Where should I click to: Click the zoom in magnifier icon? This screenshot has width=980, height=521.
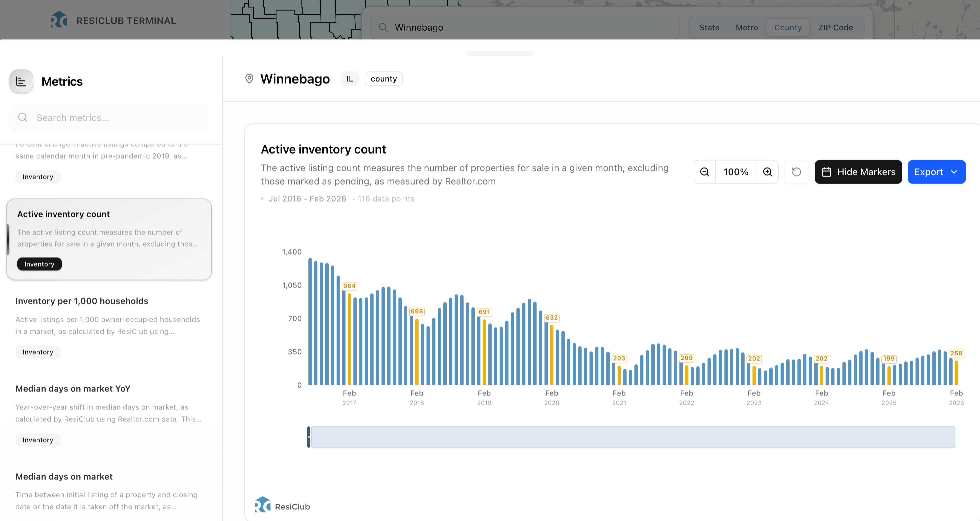click(x=768, y=172)
